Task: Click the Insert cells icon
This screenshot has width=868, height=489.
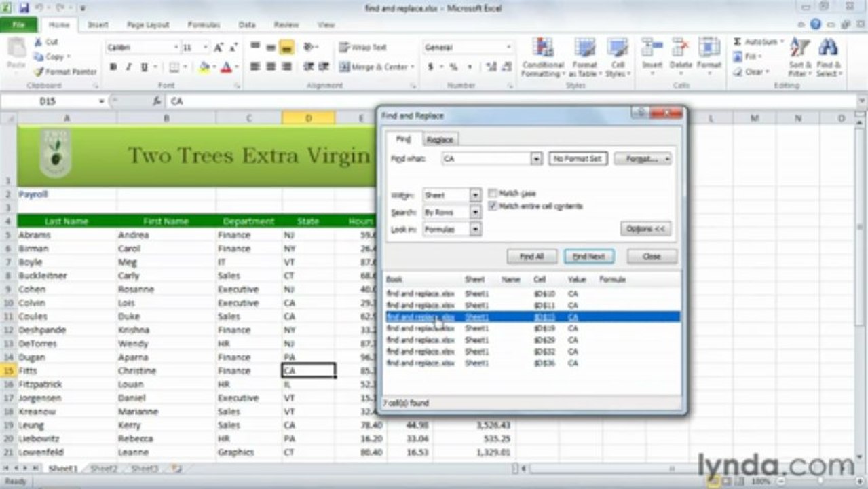Action: pos(652,48)
